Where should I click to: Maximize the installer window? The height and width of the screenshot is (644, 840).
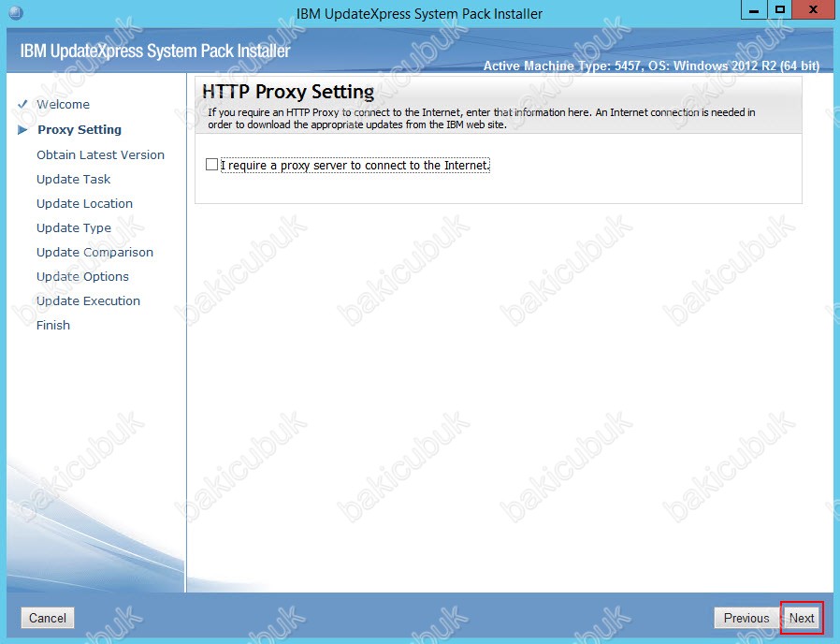[780, 10]
